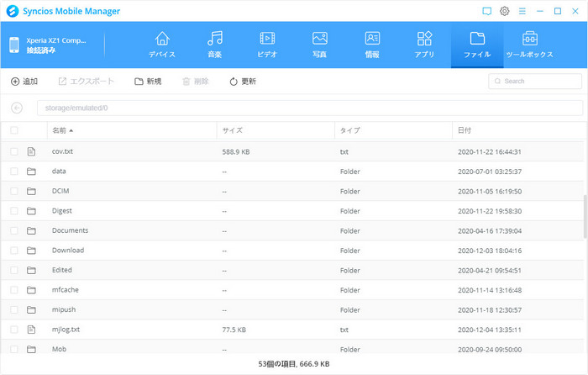Click the 77.5 KB size value
The image size is (588, 375).
click(234, 330)
